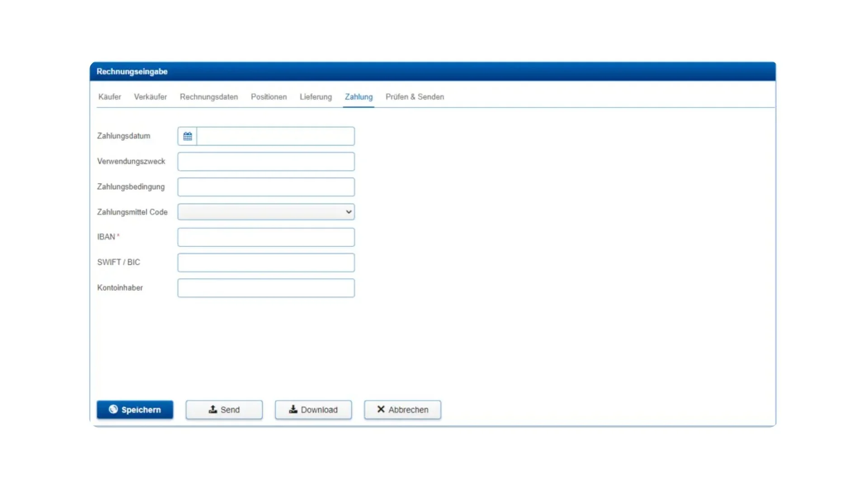Click the SWIFT / BIC label
This screenshot has height=488, width=868.
click(118, 262)
